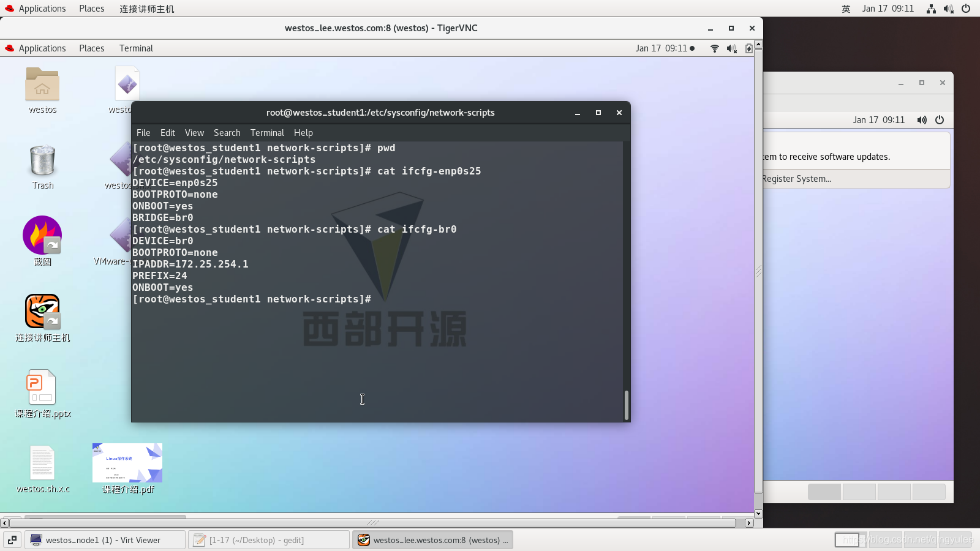Open host Places menu
The image size is (980, 551).
point(92,9)
